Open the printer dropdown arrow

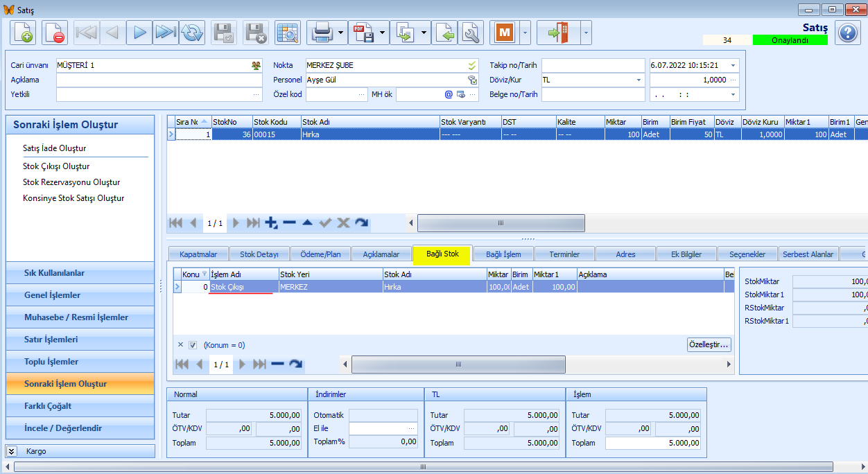pyautogui.click(x=341, y=33)
